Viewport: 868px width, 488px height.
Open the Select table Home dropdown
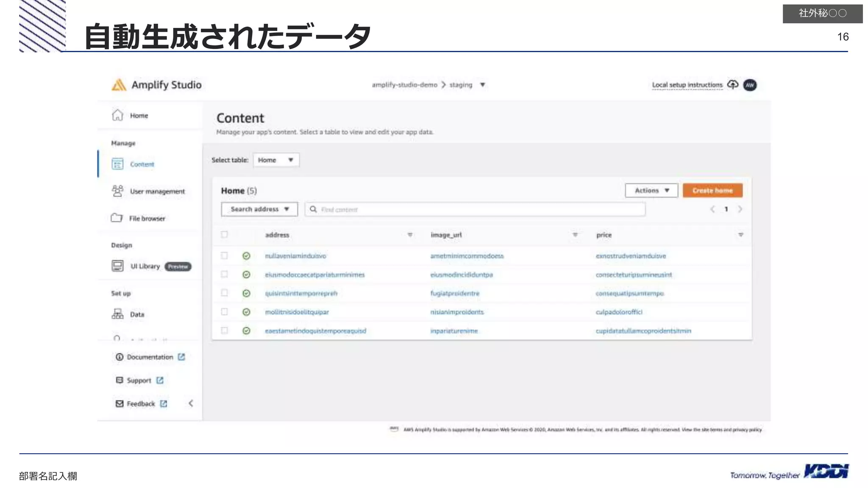(276, 160)
